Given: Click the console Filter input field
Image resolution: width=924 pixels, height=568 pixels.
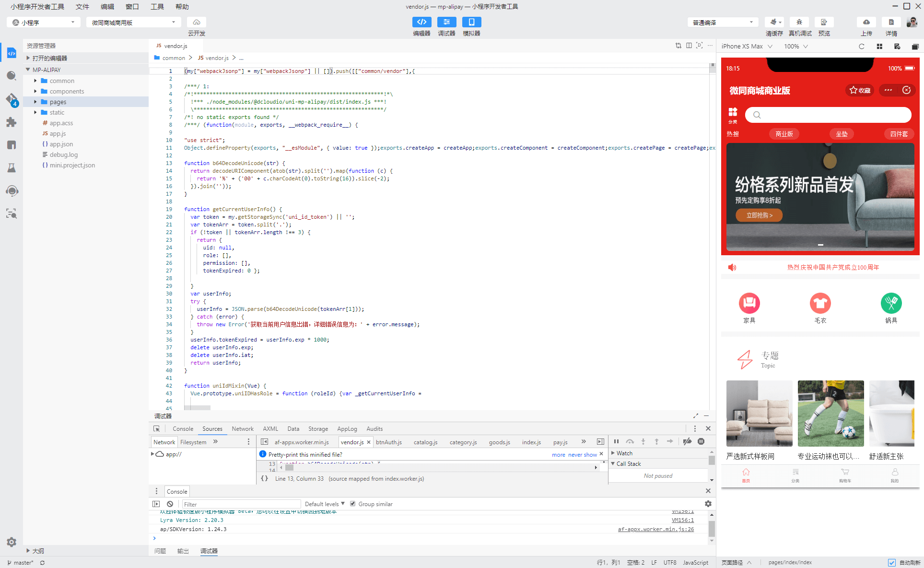Looking at the screenshot, I should click(x=241, y=504).
